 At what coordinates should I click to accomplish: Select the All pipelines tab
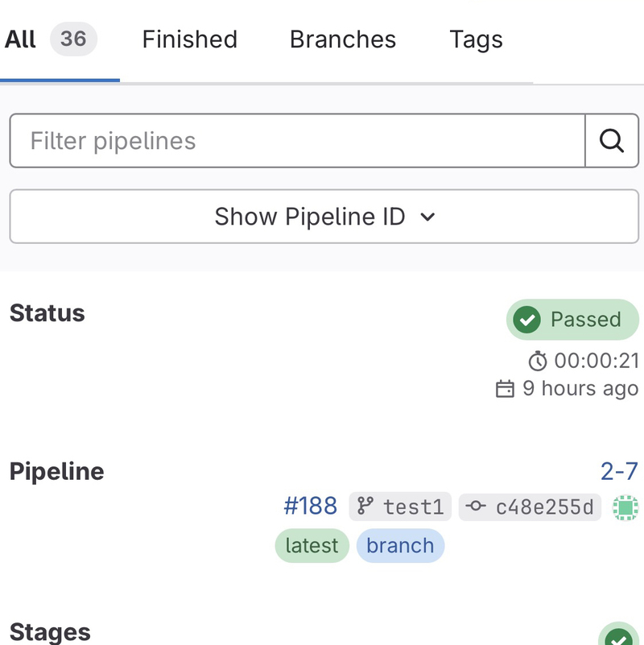21,39
